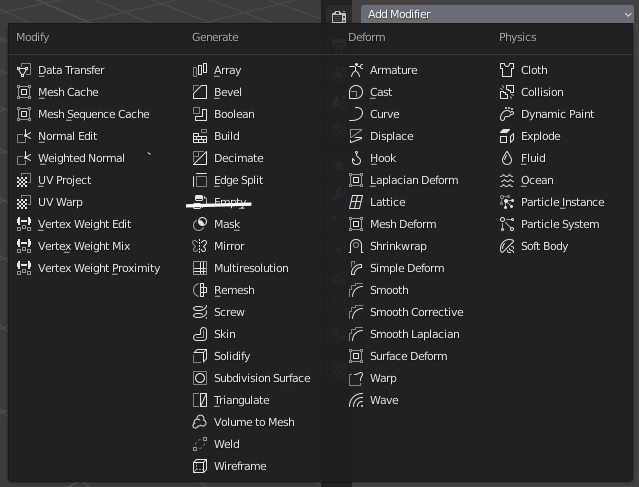Click the Cloth shirt icon

(x=507, y=70)
